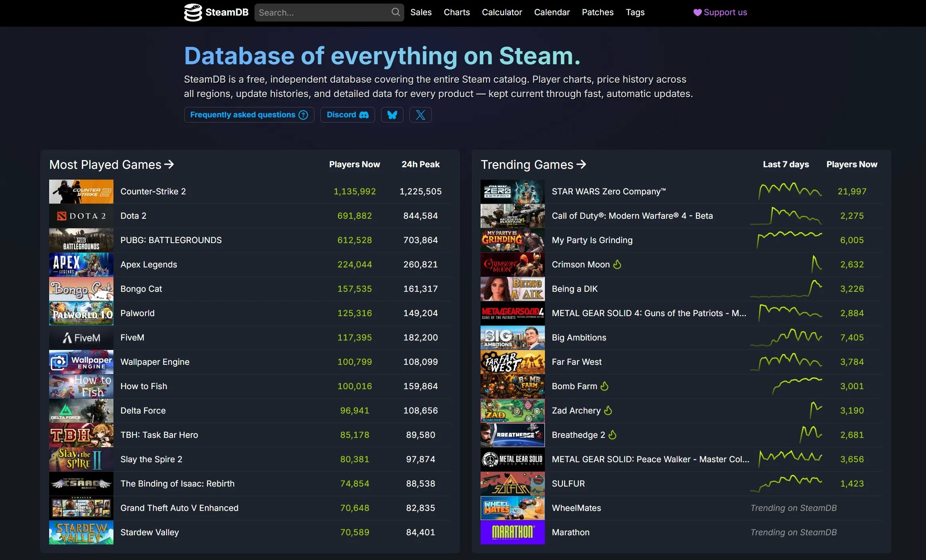
Task: Open the Wallpaper Engine thumbnail
Action: (81, 362)
